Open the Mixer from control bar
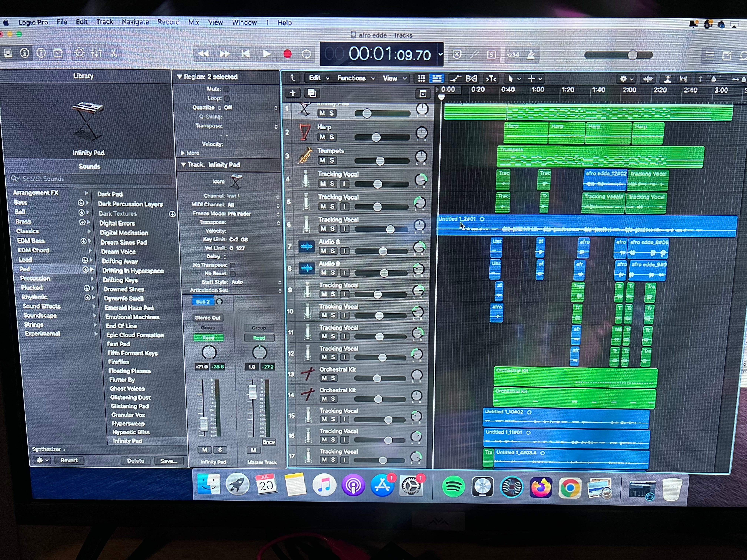Image resolution: width=747 pixels, height=560 pixels. tap(96, 53)
